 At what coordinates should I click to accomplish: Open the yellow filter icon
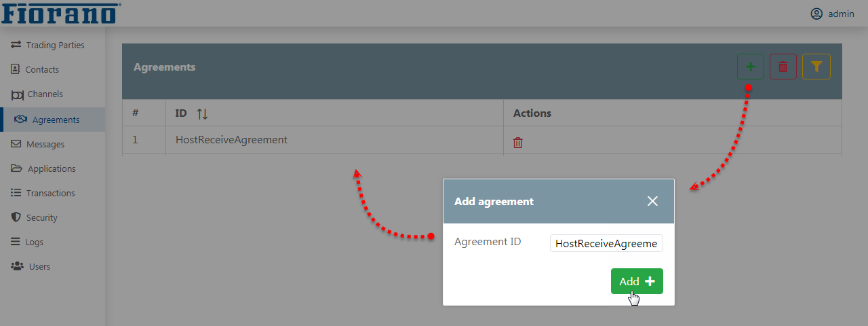coord(816,67)
